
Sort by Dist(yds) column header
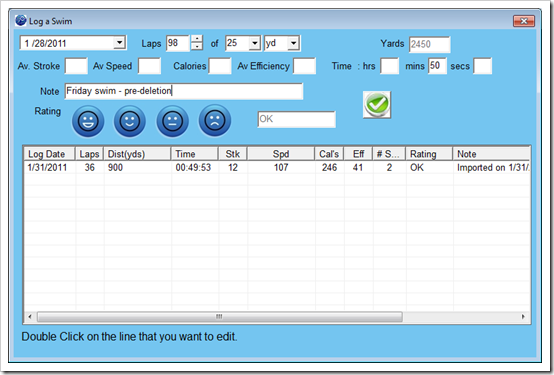[x=137, y=154]
